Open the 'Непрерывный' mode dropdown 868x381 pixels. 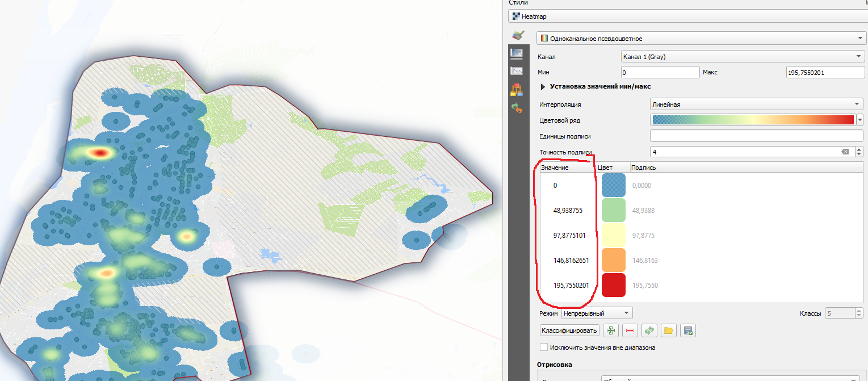[597, 313]
